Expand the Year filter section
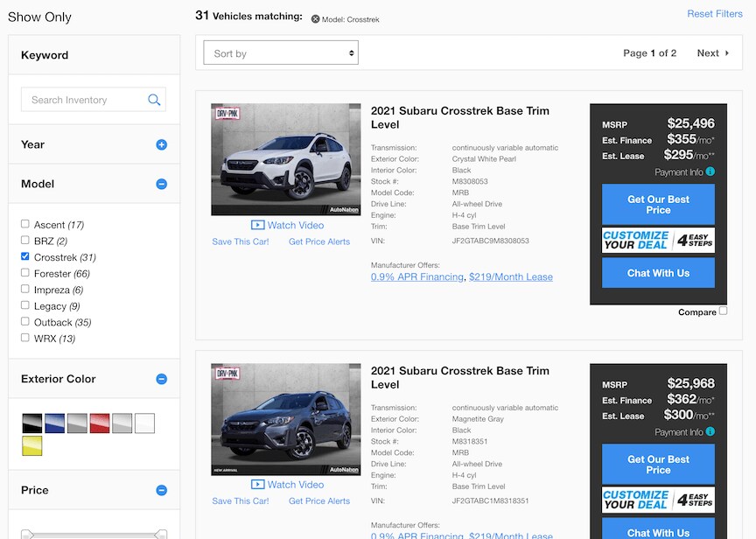756x539 pixels. tap(162, 144)
